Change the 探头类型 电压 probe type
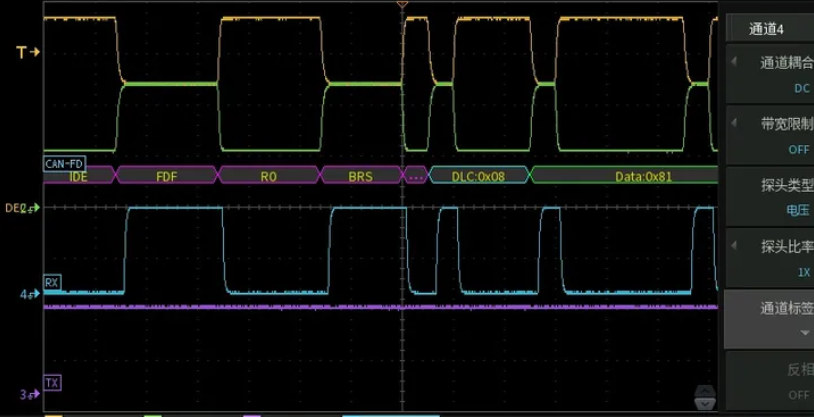Screen dimensions: 814x417 (x=770, y=196)
